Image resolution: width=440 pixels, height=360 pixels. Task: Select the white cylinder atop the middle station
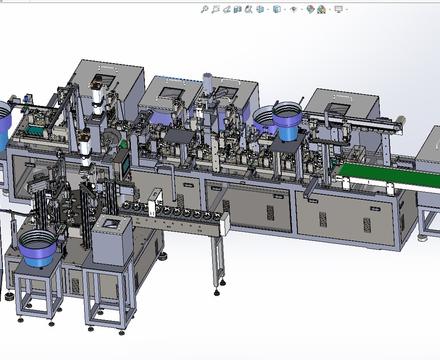(208, 82)
